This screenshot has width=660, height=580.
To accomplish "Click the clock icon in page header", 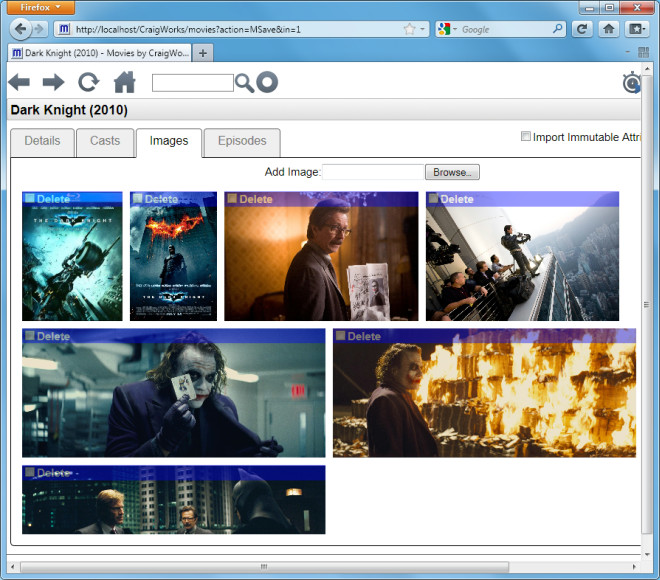I will pyautogui.click(x=632, y=82).
